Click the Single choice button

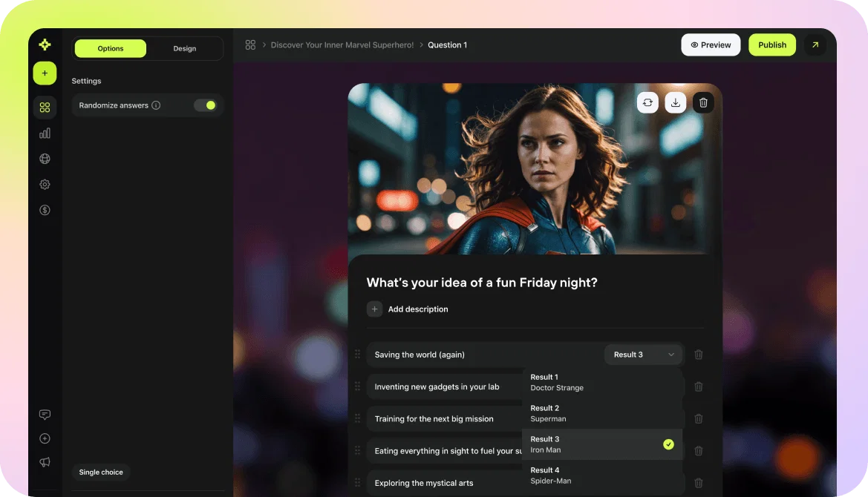click(101, 472)
